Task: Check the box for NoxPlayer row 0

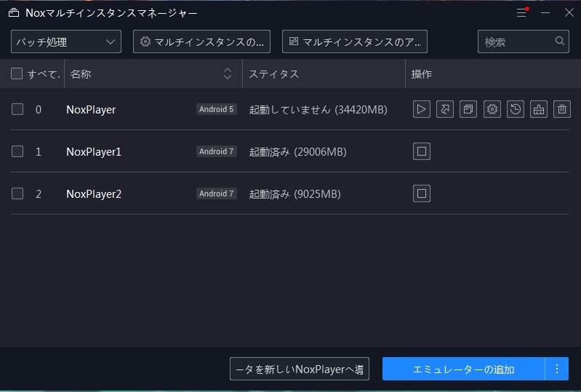Action: point(17,109)
